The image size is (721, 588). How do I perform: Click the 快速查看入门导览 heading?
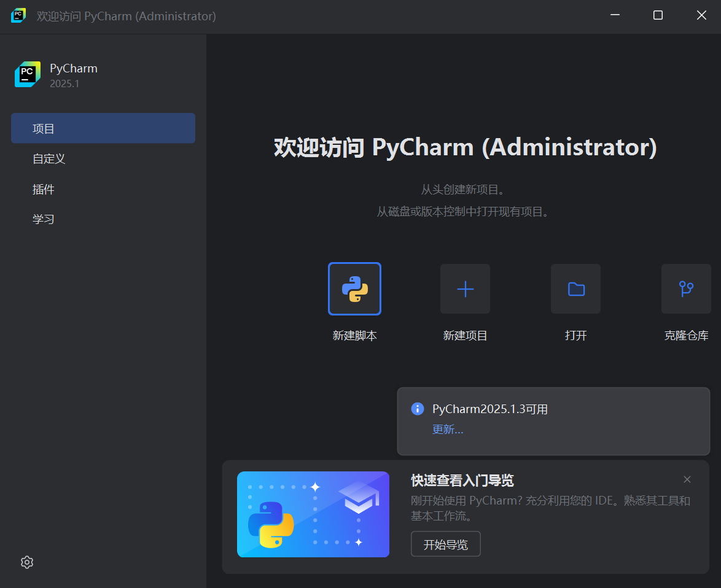tap(462, 481)
